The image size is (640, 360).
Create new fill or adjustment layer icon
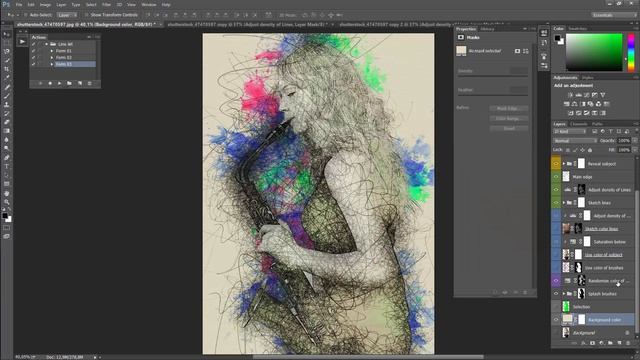tap(601, 343)
